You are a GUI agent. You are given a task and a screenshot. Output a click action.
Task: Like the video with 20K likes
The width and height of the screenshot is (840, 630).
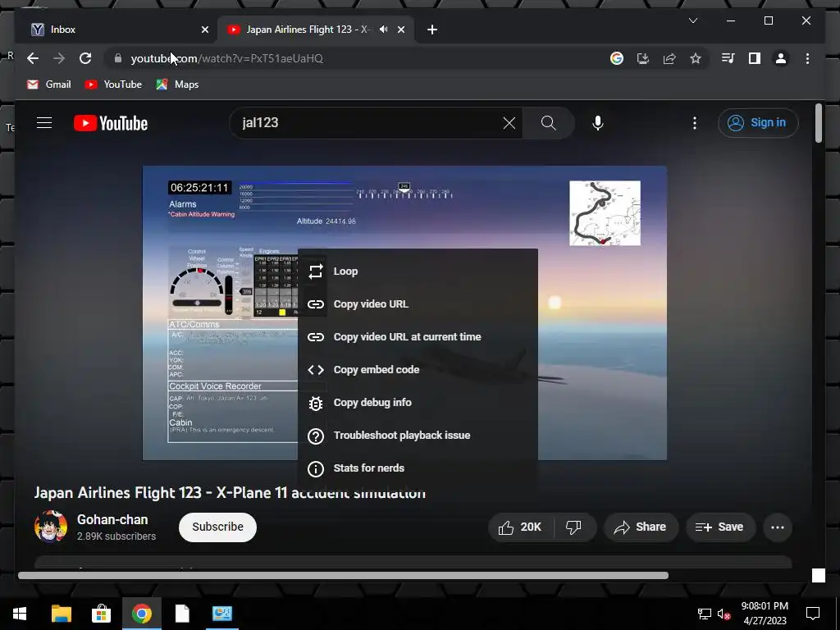coord(520,527)
